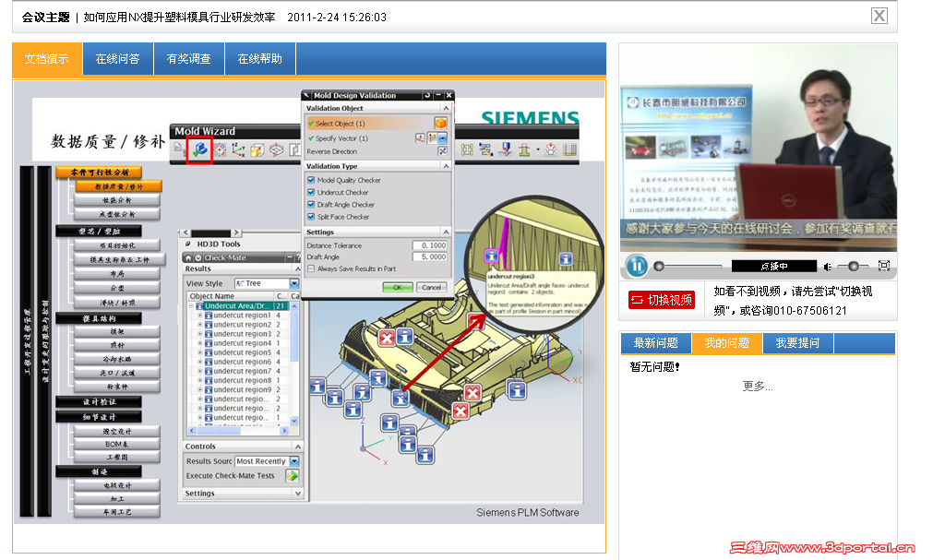
Task: Switch to 文档演示 tab
Action: coord(47,59)
